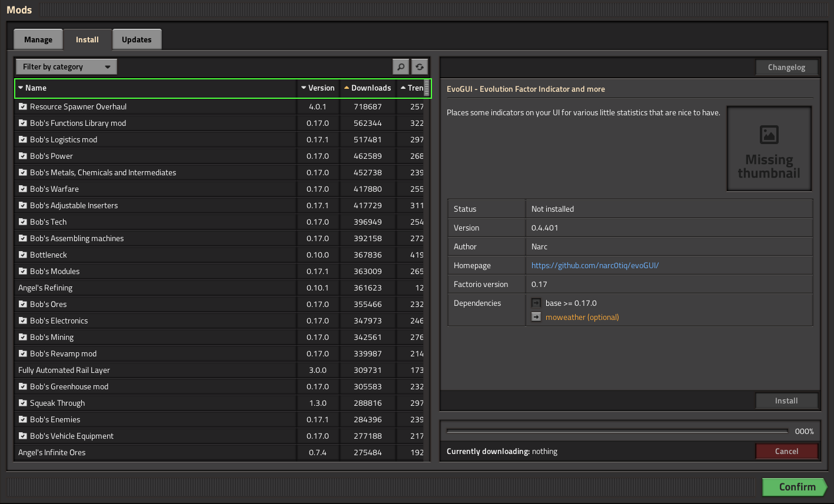This screenshot has width=834, height=504.
Task: Install the EvoGUI mod
Action: (x=786, y=400)
